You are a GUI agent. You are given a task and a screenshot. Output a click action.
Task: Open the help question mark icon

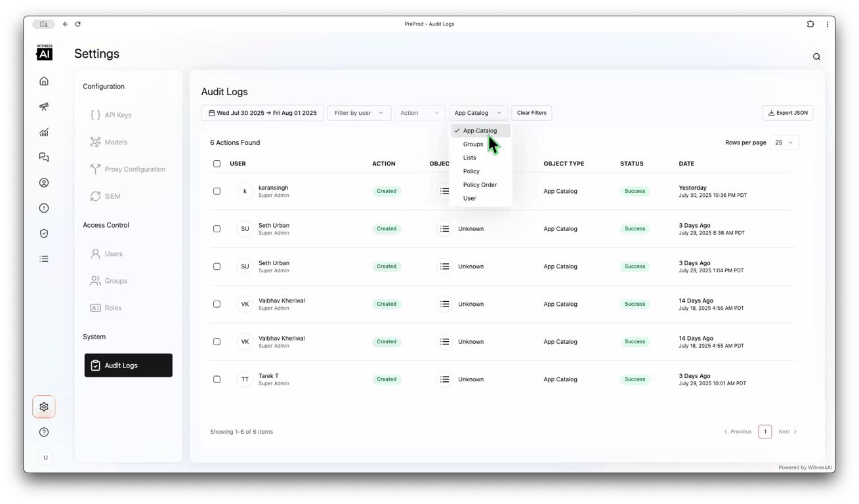coord(44,432)
